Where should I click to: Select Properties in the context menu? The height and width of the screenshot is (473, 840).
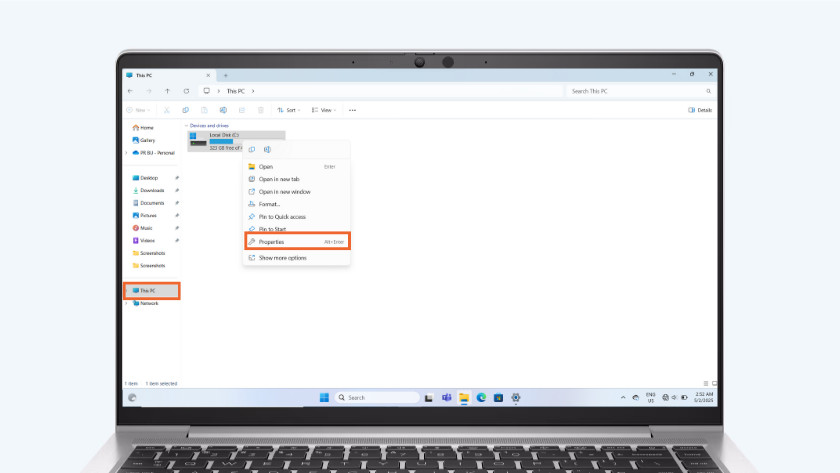[271, 242]
